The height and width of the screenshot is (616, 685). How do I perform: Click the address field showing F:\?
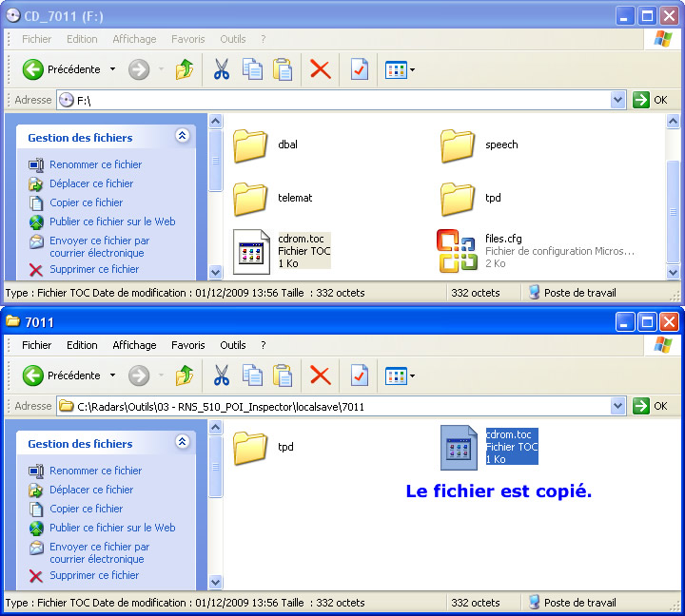click(333, 100)
